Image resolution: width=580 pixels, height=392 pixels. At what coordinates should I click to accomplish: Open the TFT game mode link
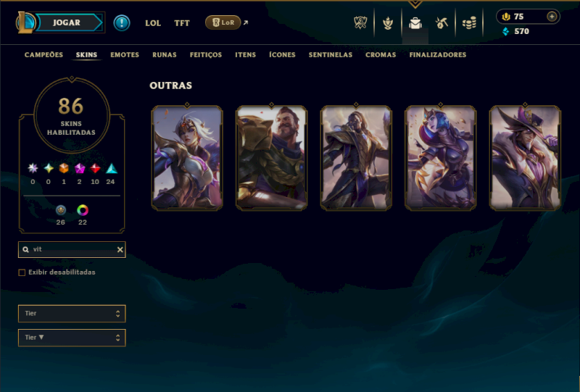click(182, 23)
